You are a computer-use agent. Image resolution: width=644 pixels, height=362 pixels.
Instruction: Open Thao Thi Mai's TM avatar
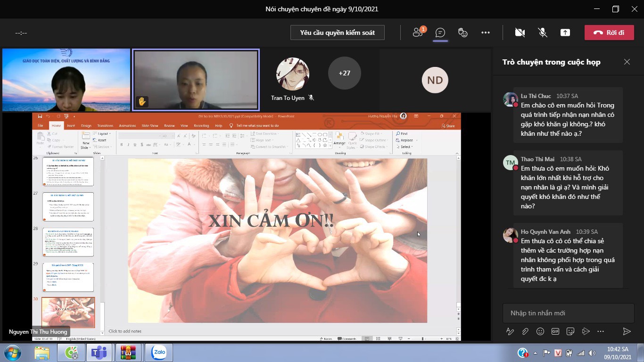coord(510,163)
